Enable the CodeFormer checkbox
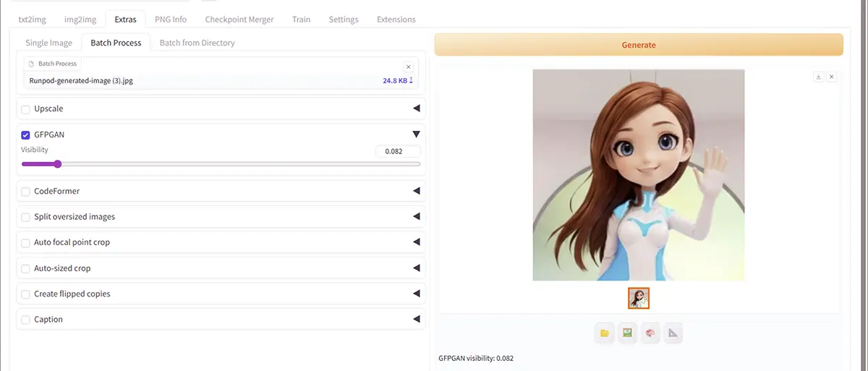 tap(26, 192)
